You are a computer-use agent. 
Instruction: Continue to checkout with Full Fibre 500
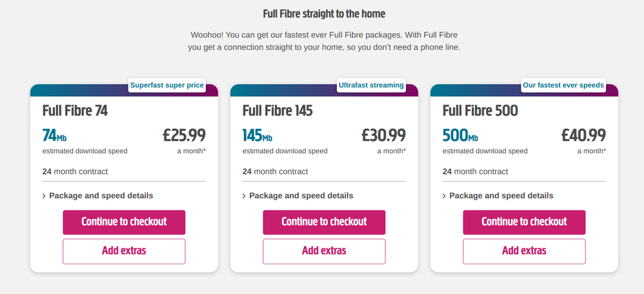524,222
